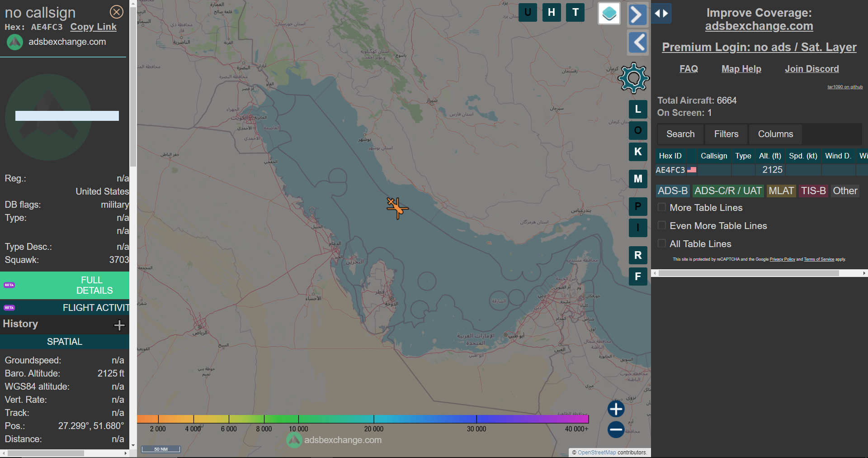Toggle the ADS-B source filter
Screen dimensions: 868x458
(672, 191)
